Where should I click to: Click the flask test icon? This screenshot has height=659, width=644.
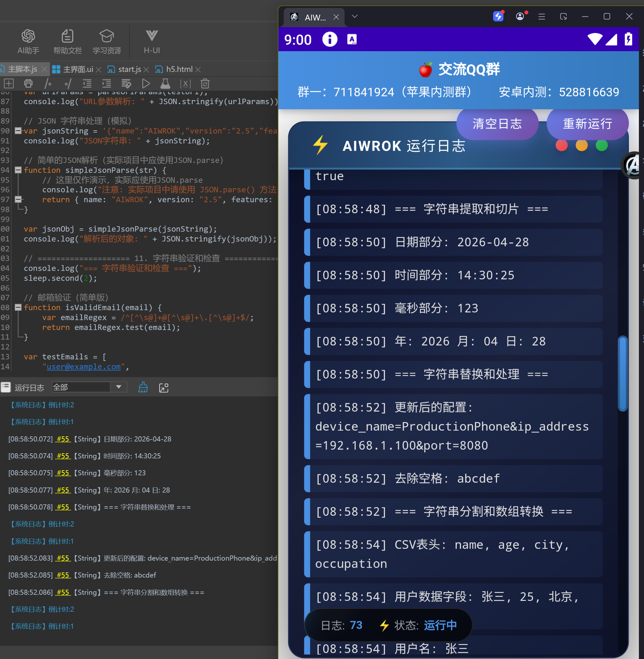click(x=165, y=83)
